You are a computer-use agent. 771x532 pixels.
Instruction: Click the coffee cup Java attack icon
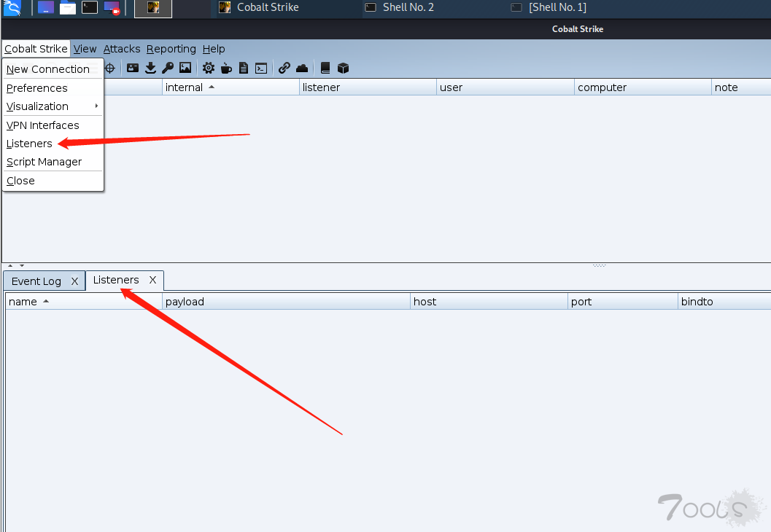[x=226, y=69]
